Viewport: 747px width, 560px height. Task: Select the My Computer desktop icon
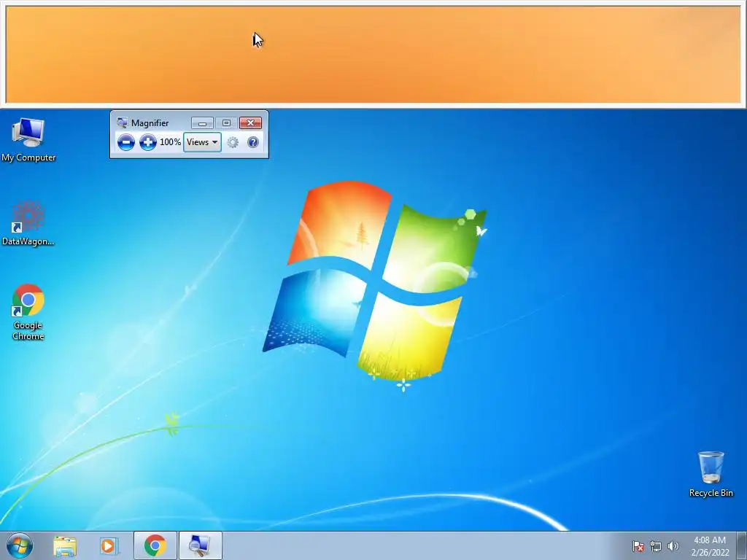point(28,139)
